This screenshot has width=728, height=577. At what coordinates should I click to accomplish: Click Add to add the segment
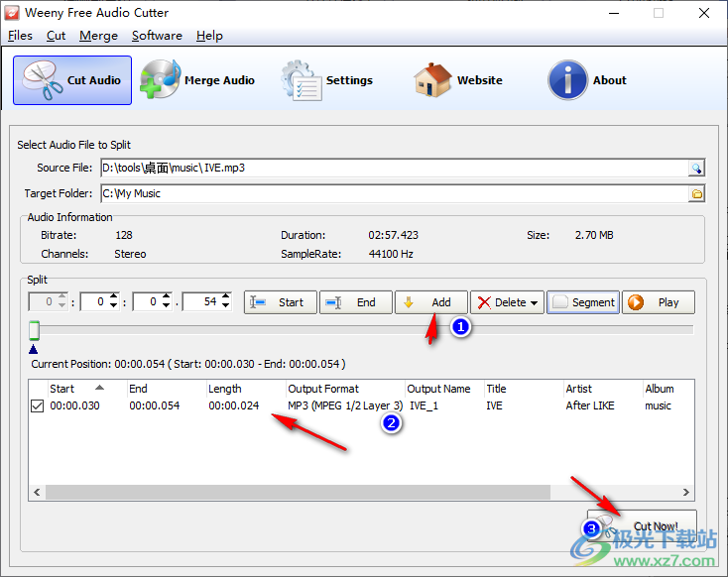click(430, 302)
